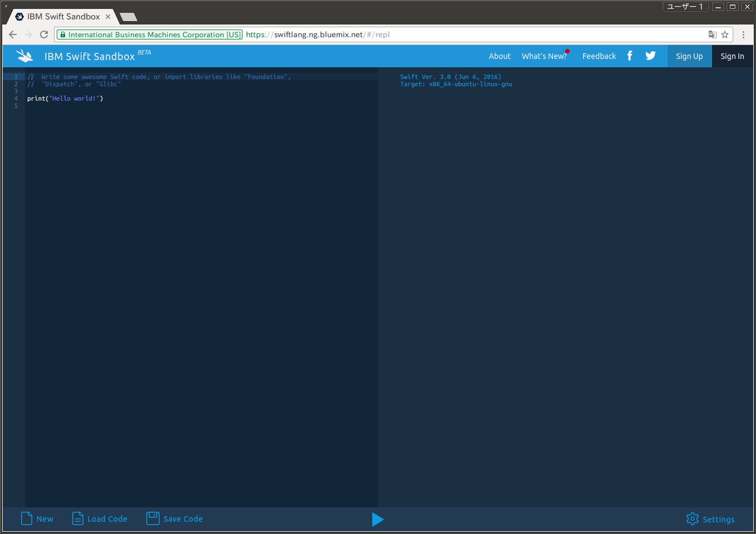The width and height of the screenshot is (756, 534).
Task: Open a new browser tab
Action: point(129,17)
